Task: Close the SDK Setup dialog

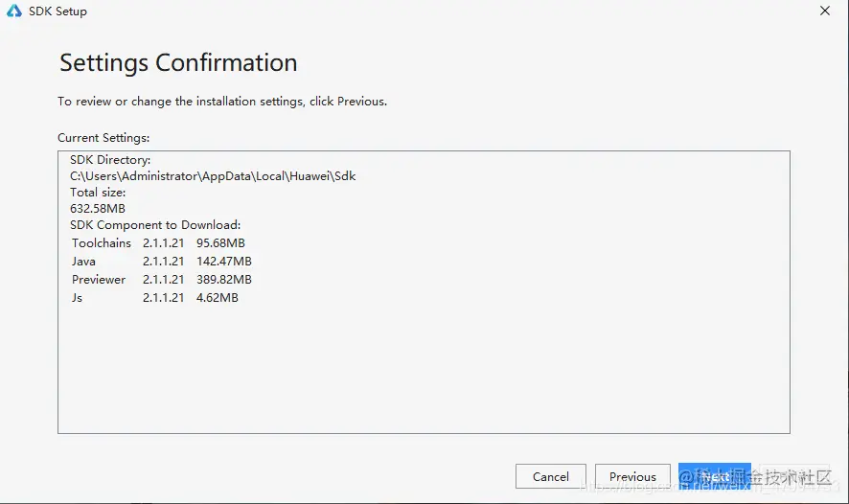Action: [x=825, y=11]
